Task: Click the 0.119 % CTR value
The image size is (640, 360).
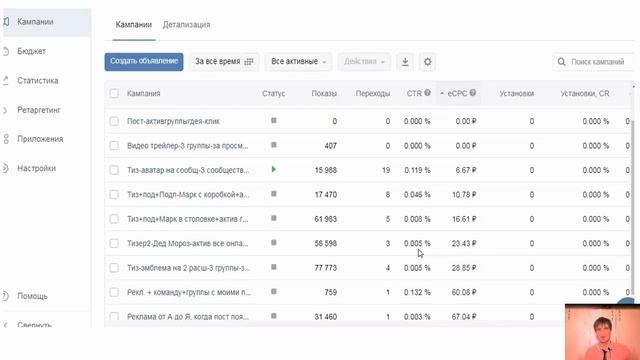Action: 418,170
